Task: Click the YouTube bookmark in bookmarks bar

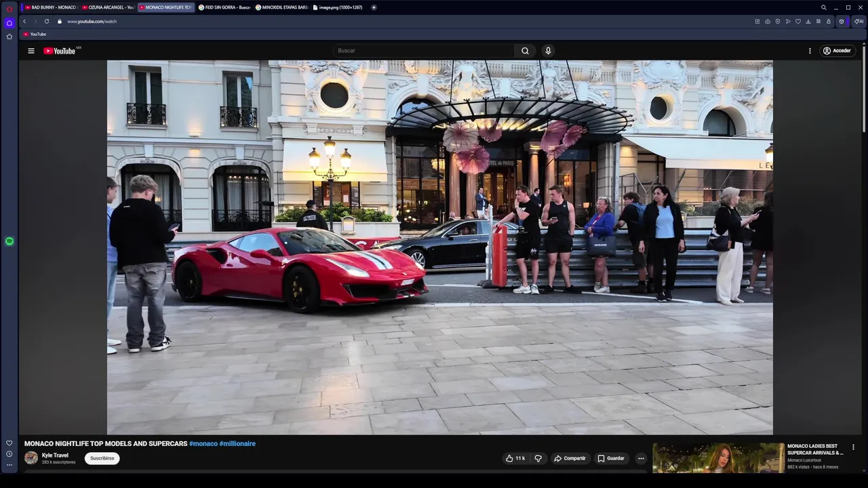Action: (35, 34)
